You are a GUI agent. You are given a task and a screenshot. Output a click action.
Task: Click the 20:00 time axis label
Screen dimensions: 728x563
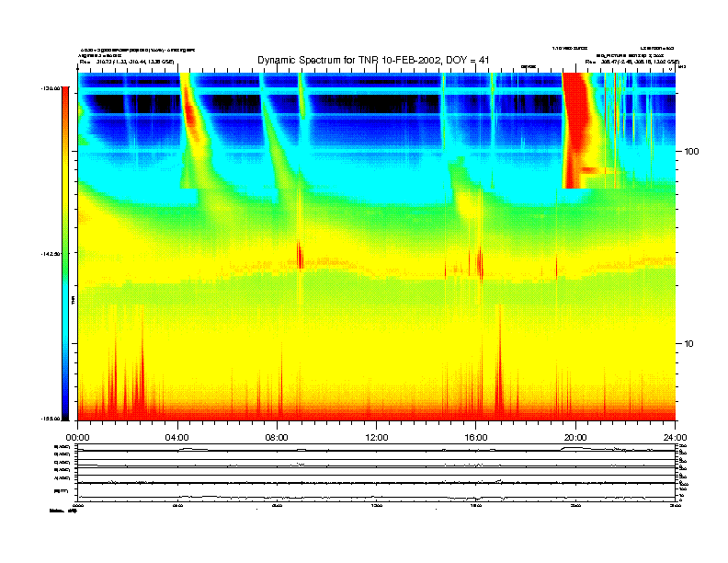coord(575,438)
